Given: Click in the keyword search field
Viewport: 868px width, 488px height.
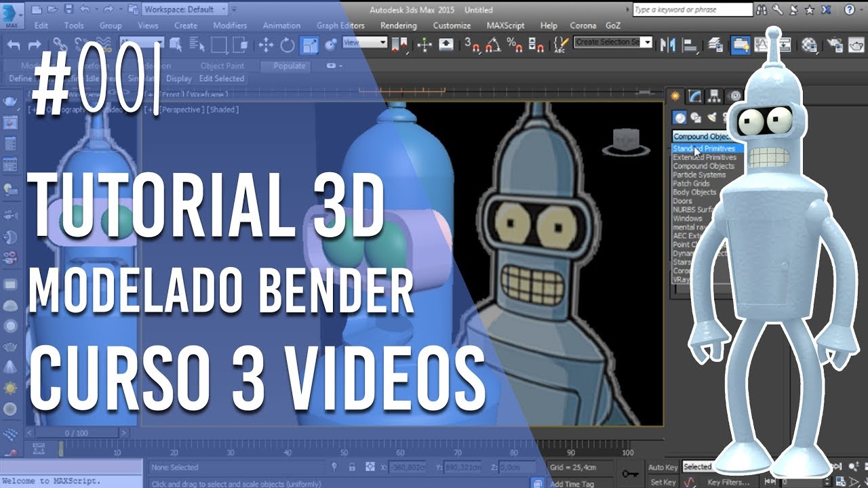Looking at the screenshot, I should click(x=692, y=9).
